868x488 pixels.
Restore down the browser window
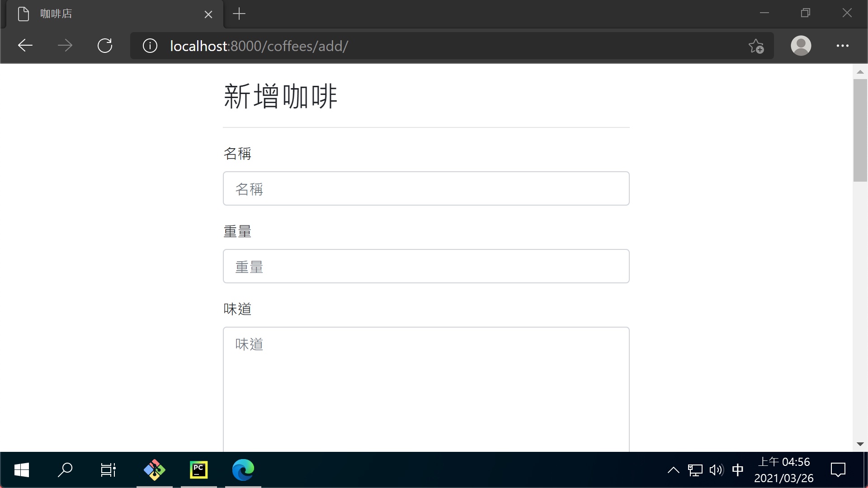pos(806,13)
